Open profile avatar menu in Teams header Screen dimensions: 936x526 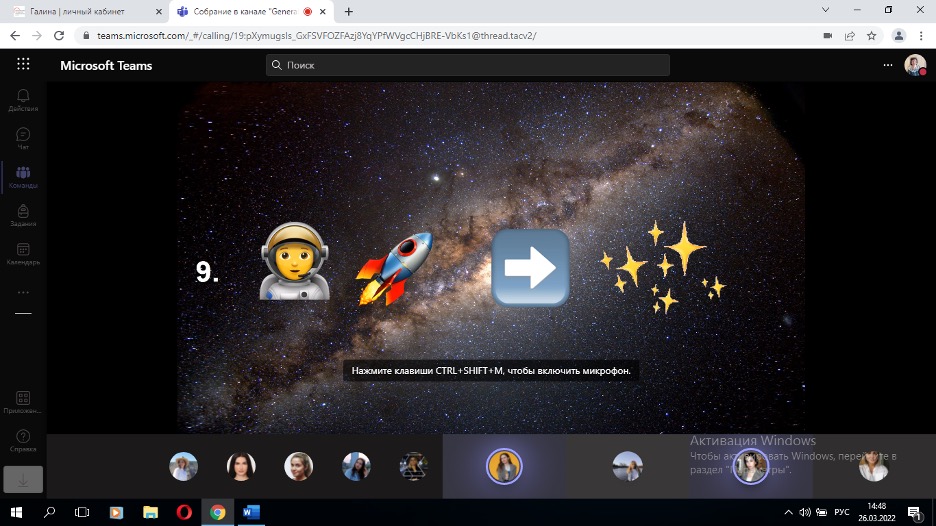click(x=914, y=65)
